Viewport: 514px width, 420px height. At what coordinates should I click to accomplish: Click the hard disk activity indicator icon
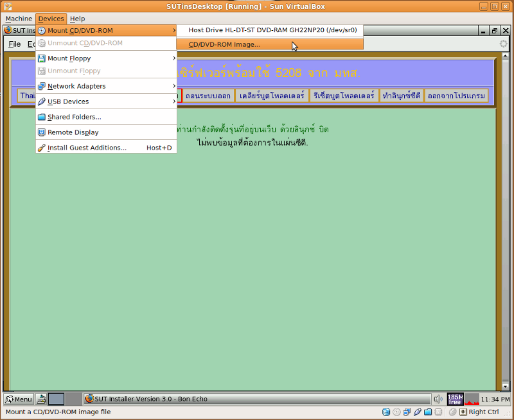(x=386, y=412)
